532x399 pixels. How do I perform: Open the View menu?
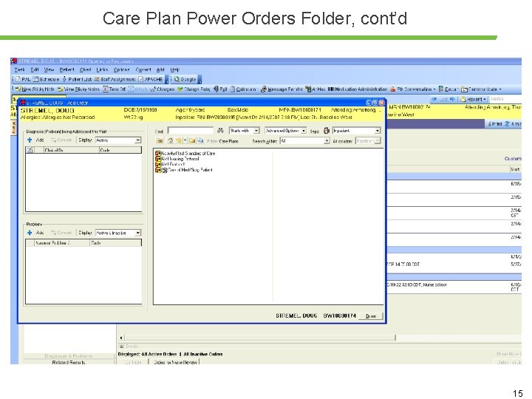click(49, 69)
